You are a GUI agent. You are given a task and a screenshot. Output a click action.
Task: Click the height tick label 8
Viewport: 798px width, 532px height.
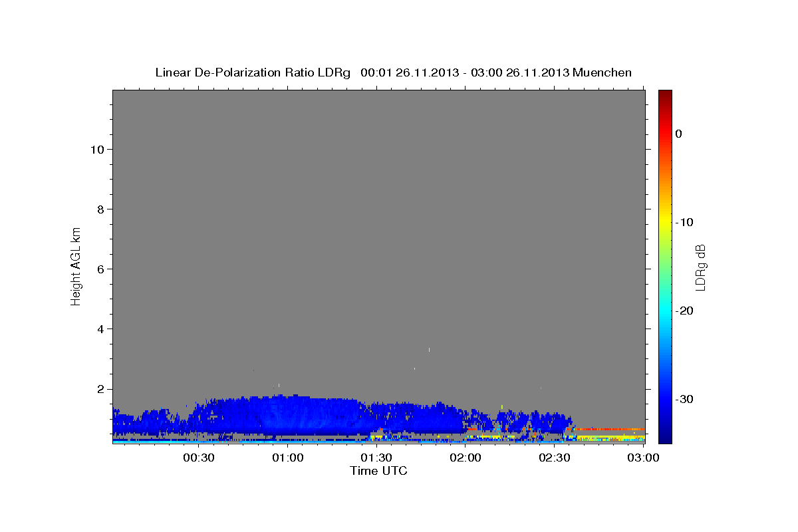pyautogui.click(x=99, y=209)
